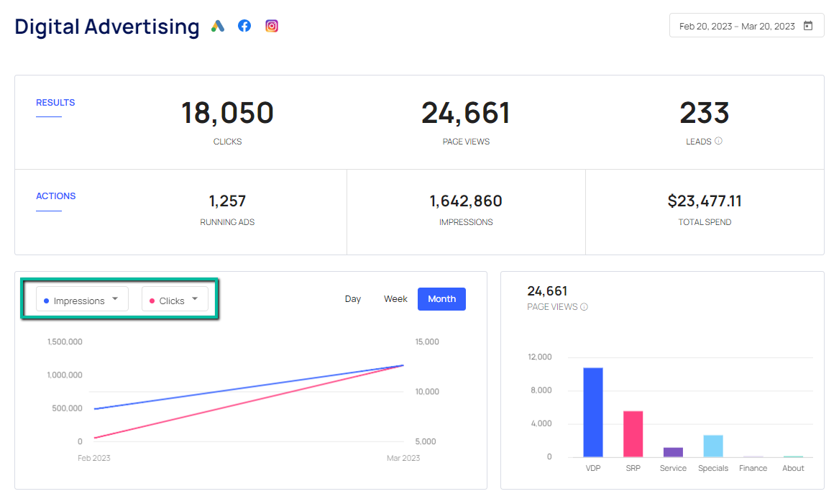Screen dimensions: 839x504
Task: Open the calendar icon in date picker
Action: [808, 26]
